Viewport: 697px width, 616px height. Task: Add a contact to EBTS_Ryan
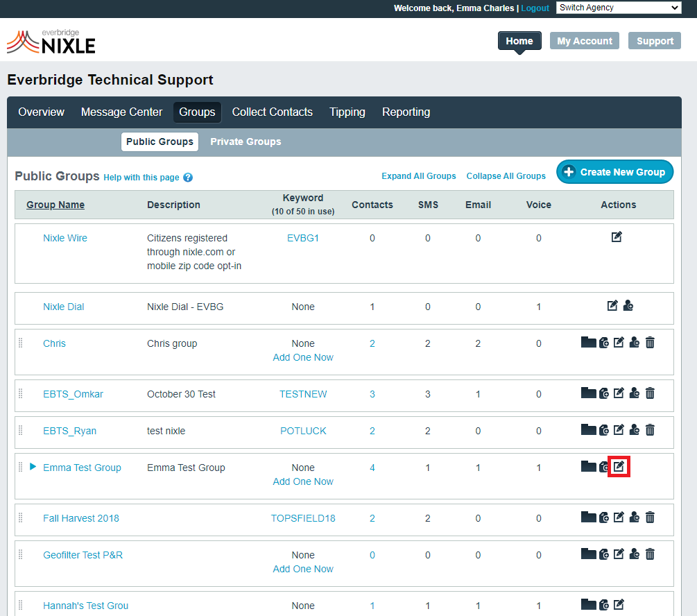pyautogui.click(x=635, y=430)
